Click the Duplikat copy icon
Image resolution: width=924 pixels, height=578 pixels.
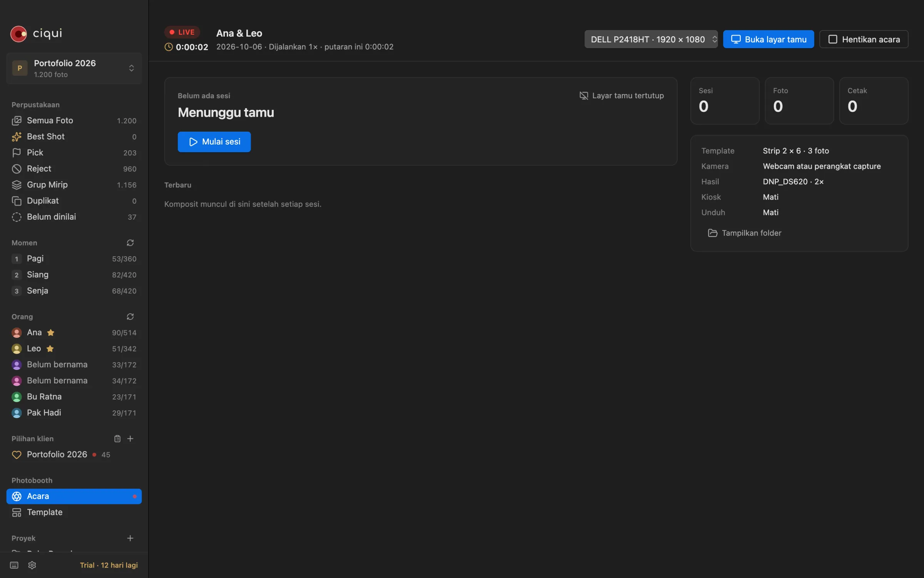[17, 201]
